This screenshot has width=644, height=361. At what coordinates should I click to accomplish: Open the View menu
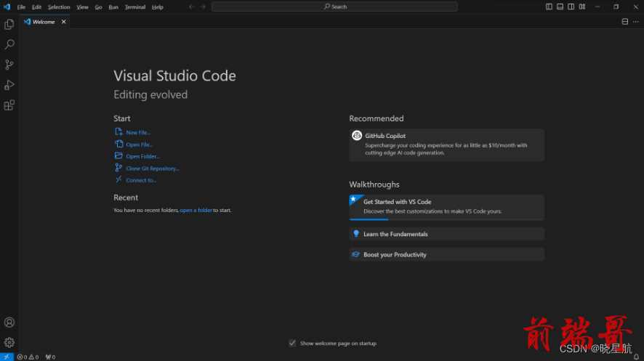click(82, 7)
